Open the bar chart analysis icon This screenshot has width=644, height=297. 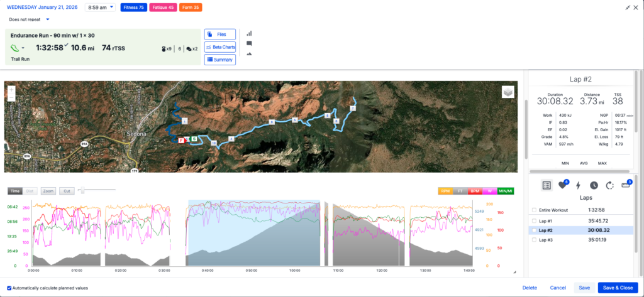(x=249, y=33)
